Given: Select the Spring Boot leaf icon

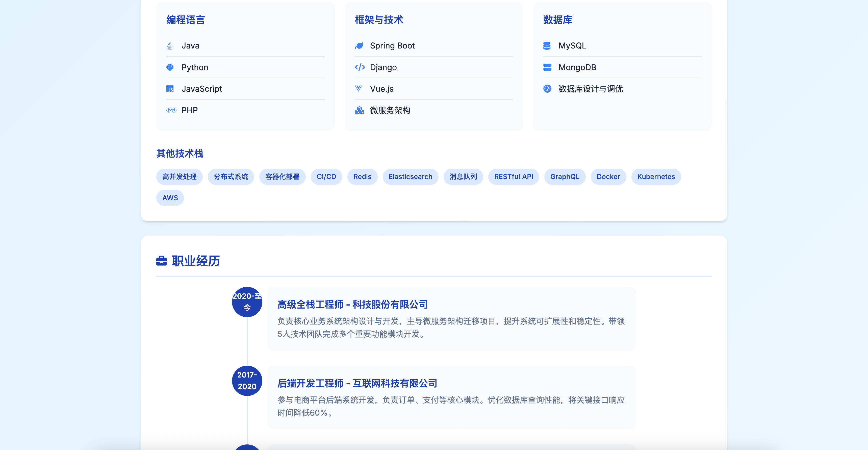Looking at the screenshot, I should point(360,45).
